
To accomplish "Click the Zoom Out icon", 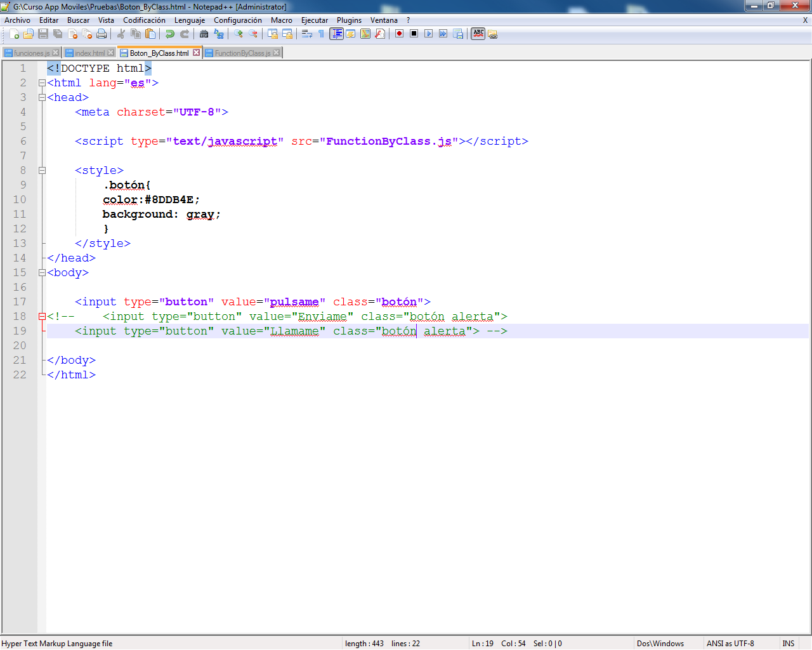I will (253, 34).
